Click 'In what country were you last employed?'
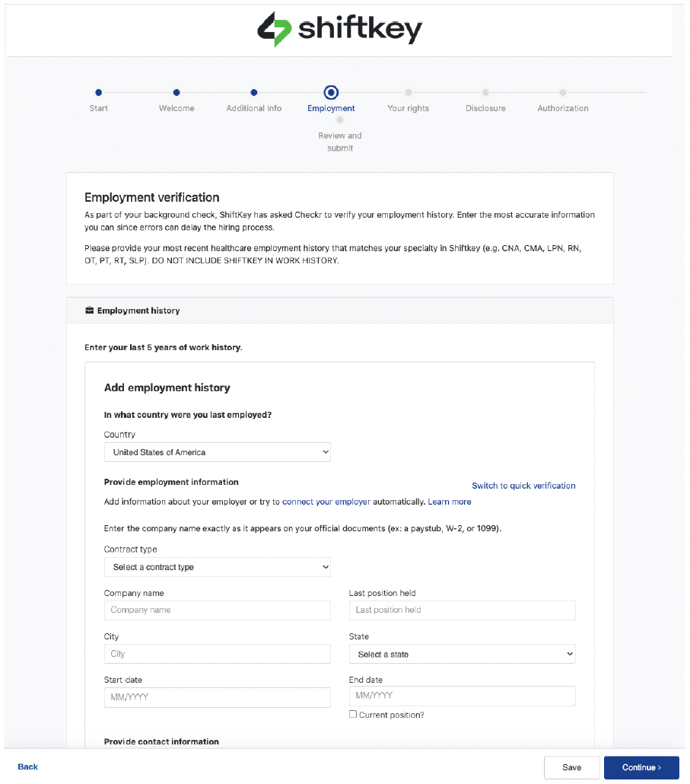 click(188, 415)
